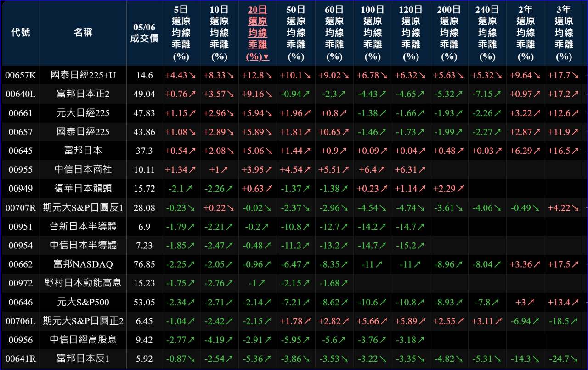588x370 pixels.
Task: Select stock code 00641R
Action: [x=21, y=359]
